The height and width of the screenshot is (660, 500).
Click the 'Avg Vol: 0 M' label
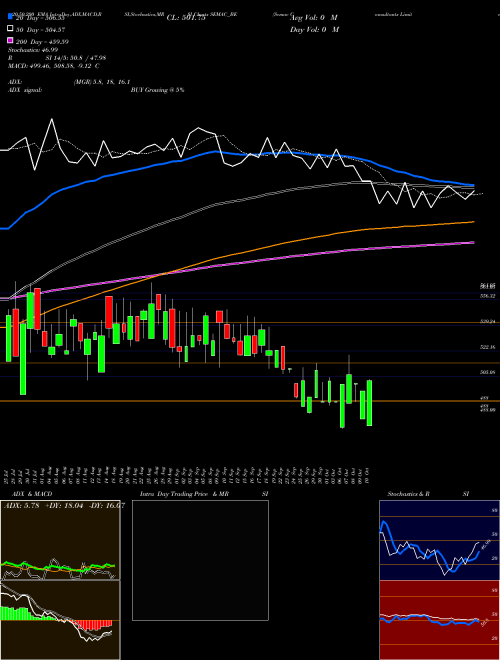[x=314, y=18]
